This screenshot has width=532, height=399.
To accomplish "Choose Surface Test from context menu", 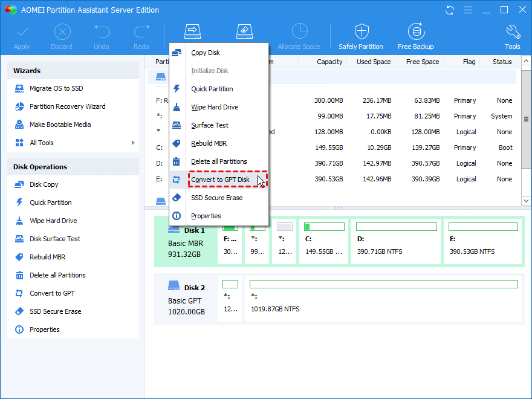I will click(219, 125).
